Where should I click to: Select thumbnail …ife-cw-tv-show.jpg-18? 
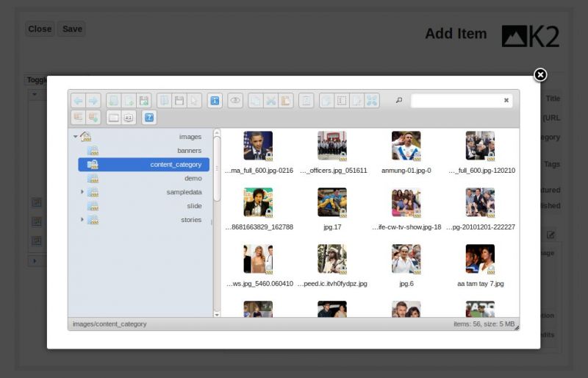[406, 203]
